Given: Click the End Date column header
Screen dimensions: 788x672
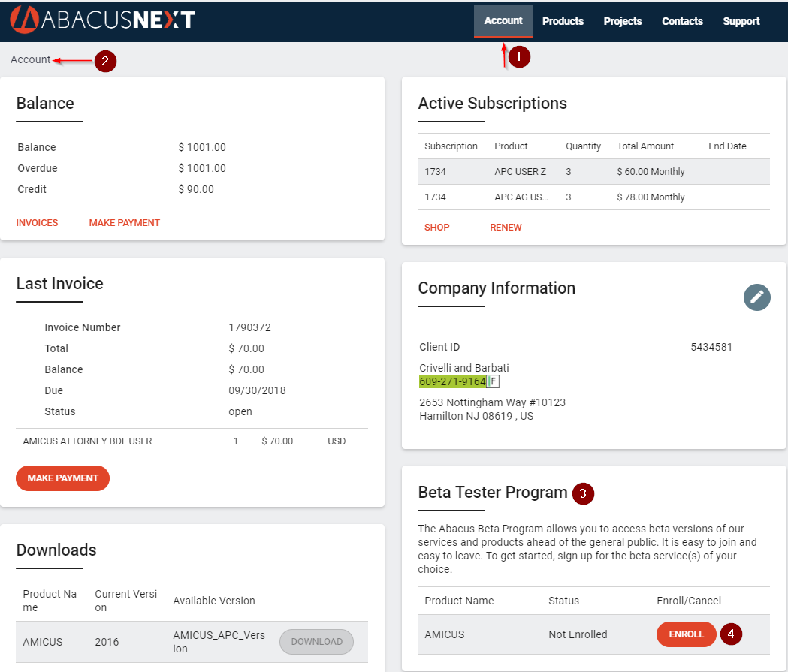Looking at the screenshot, I should point(727,146).
